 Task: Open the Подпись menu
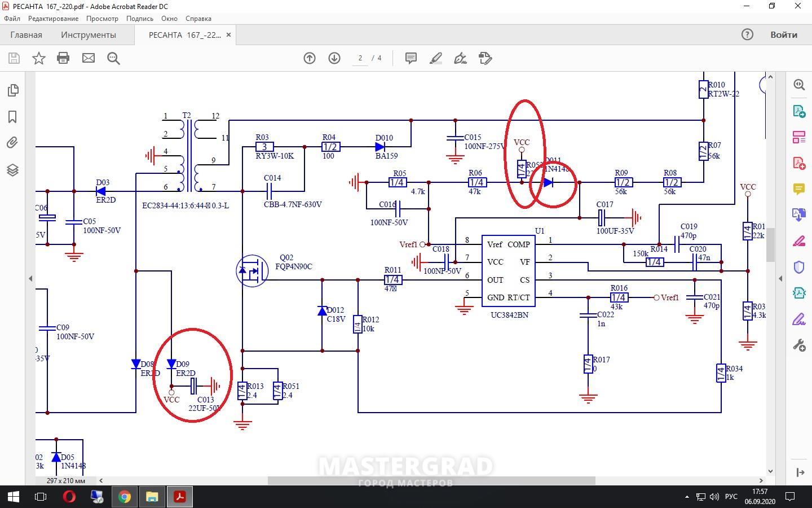tap(140, 19)
